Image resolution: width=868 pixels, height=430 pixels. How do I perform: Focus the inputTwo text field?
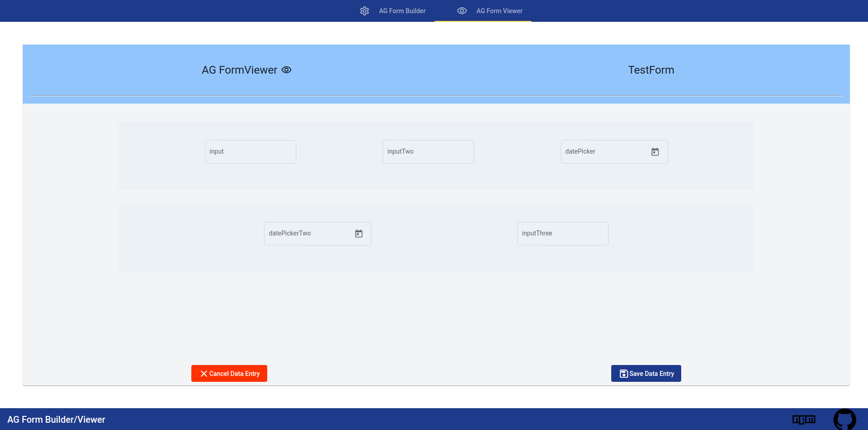[x=428, y=152]
